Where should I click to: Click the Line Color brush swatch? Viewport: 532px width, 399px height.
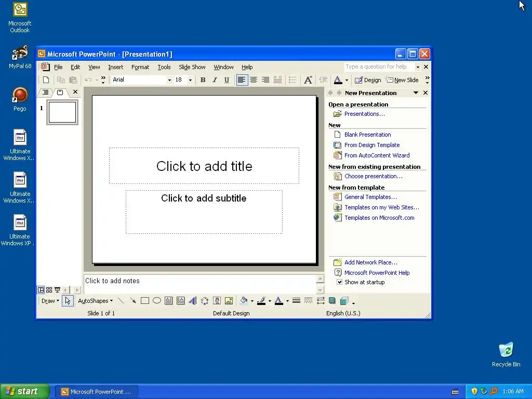[x=261, y=301]
